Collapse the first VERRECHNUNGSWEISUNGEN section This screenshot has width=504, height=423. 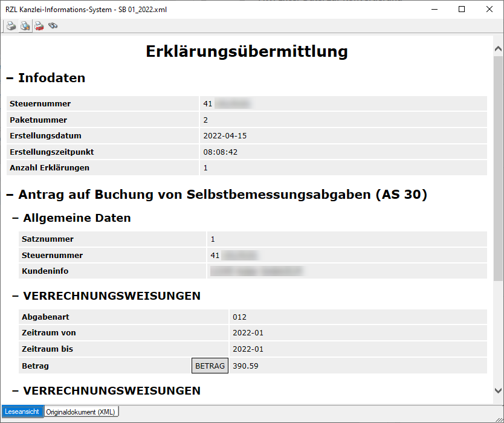(16, 296)
